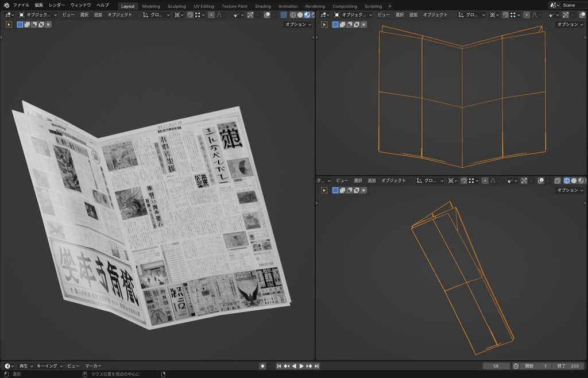Choose subtract-selection mode in left viewport
This screenshot has height=378, width=588.
[34, 25]
